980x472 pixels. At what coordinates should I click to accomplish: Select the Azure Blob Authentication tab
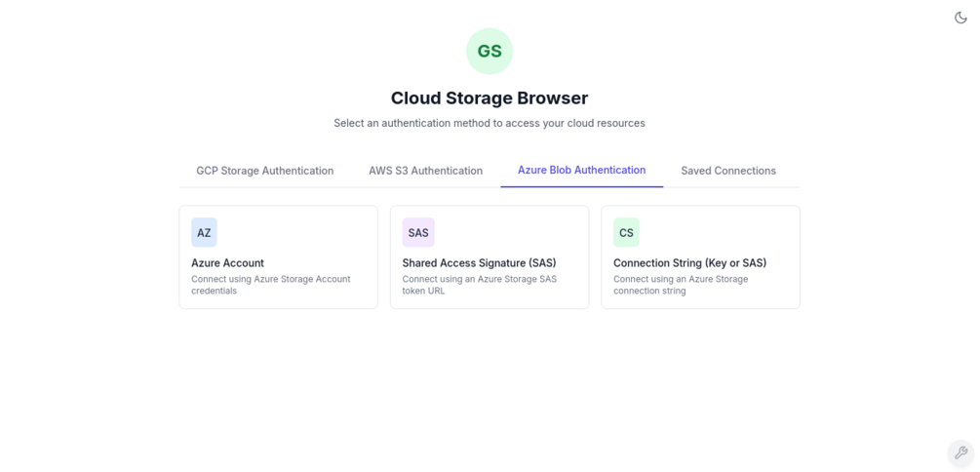click(581, 170)
